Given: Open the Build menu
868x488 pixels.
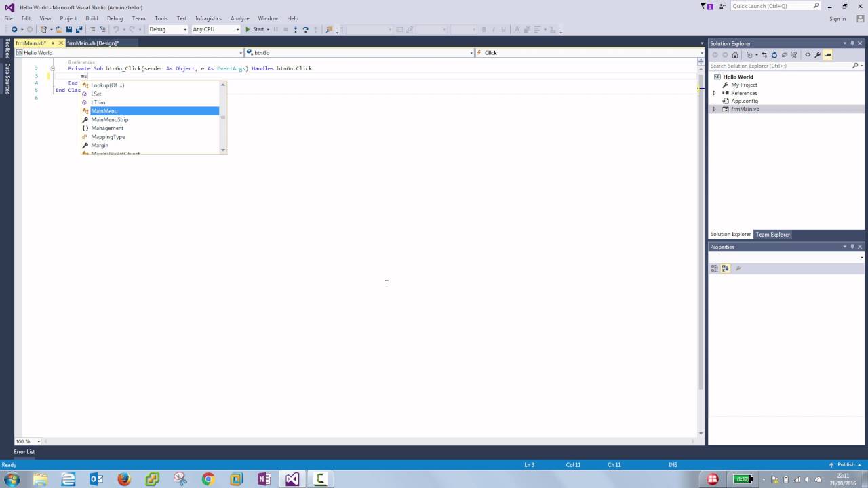Looking at the screenshot, I should (x=92, y=18).
